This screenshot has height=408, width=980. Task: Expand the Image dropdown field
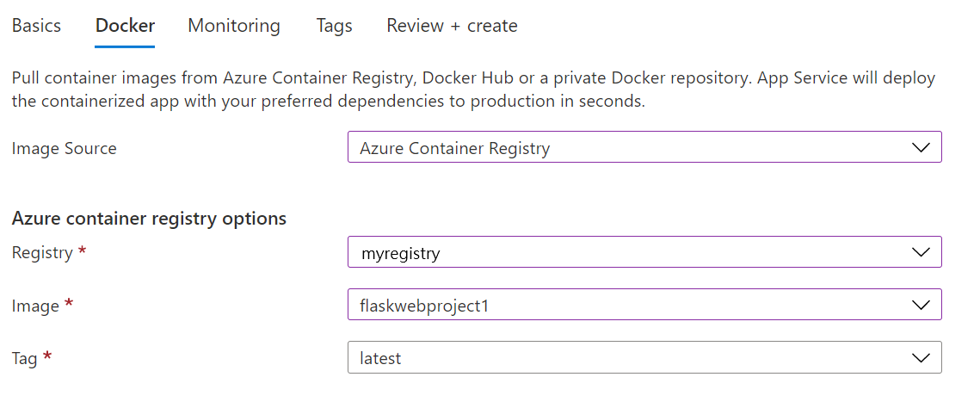pyautogui.click(x=644, y=305)
